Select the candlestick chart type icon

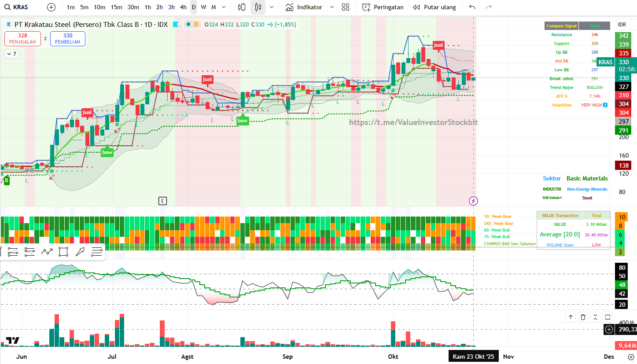[x=258, y=7]
